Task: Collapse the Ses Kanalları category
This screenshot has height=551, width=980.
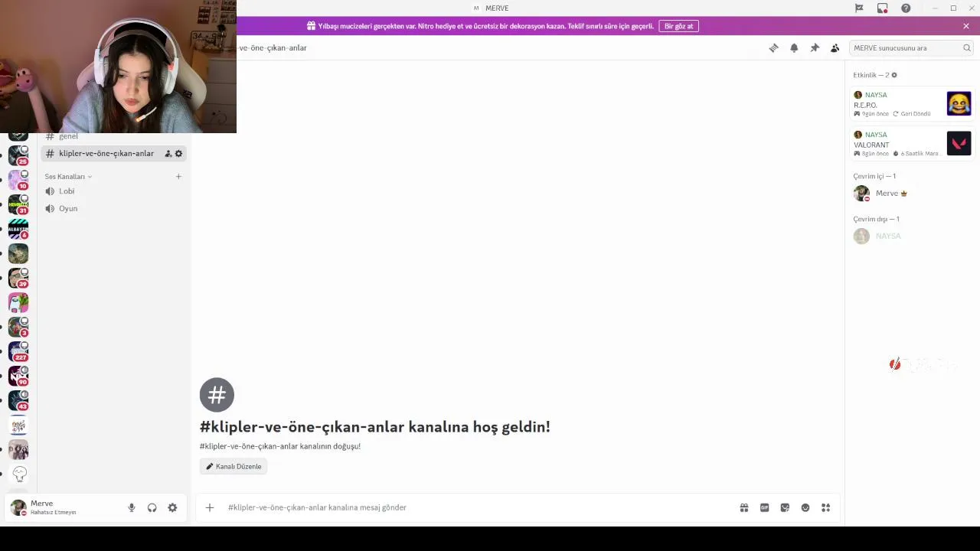Action: tap(67, 177)
